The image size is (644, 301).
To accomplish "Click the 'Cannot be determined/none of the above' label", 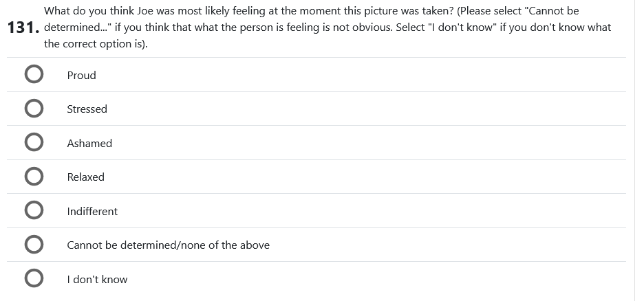I will [x=168, y=245].
